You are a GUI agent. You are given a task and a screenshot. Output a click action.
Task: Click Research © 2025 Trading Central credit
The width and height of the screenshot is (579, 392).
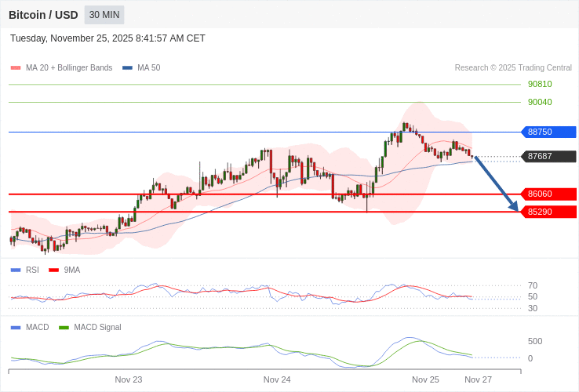(x=513, y=68)
